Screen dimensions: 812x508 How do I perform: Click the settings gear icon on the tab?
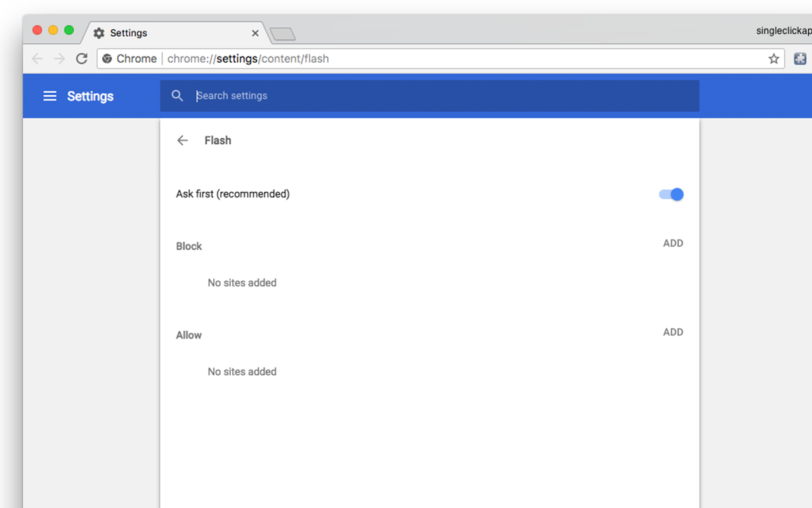point(98,32)
